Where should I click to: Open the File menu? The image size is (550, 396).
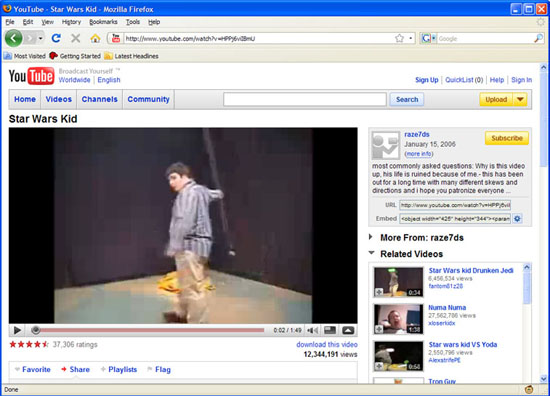[x=10, y=22]
